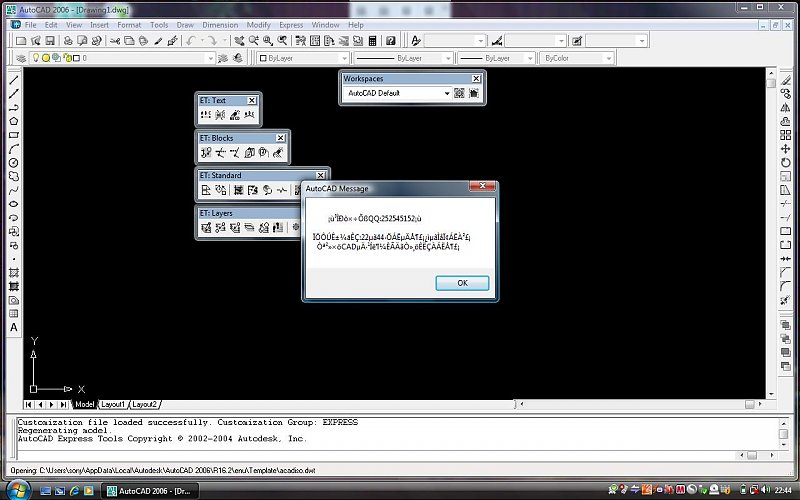The width and height of the screenshot is (800, 500).
Task: Switch to the Layout1 tab
Action: [113, 404]
